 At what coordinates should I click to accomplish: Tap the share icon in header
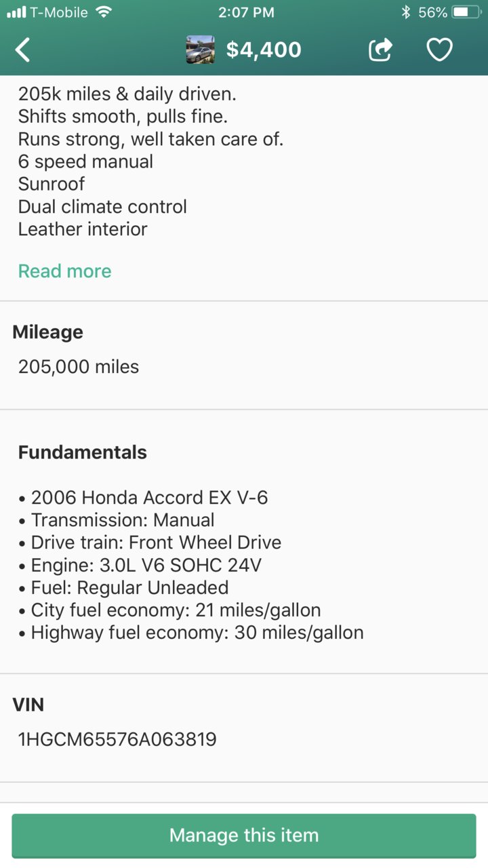[x=380, y=50]
